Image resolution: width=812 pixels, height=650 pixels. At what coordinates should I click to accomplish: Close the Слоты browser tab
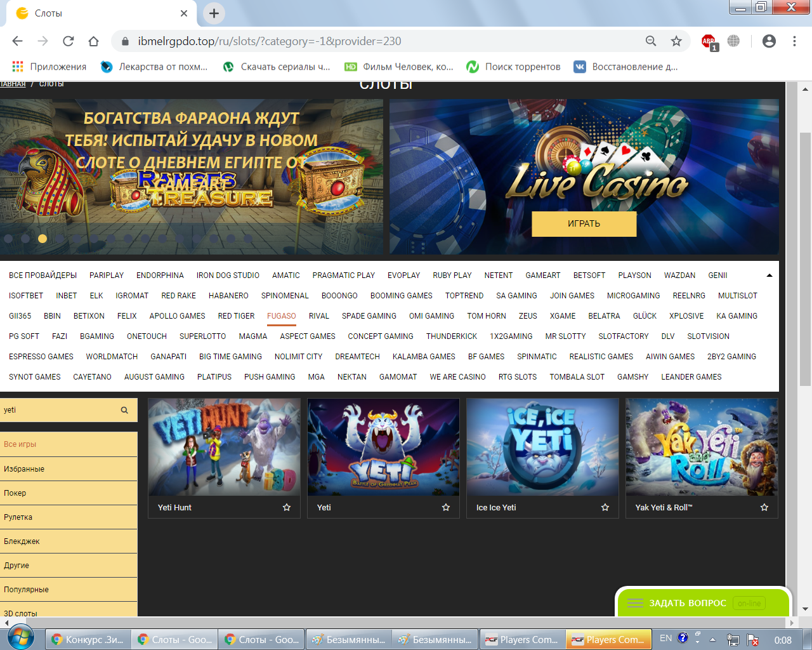click(184, 13)
